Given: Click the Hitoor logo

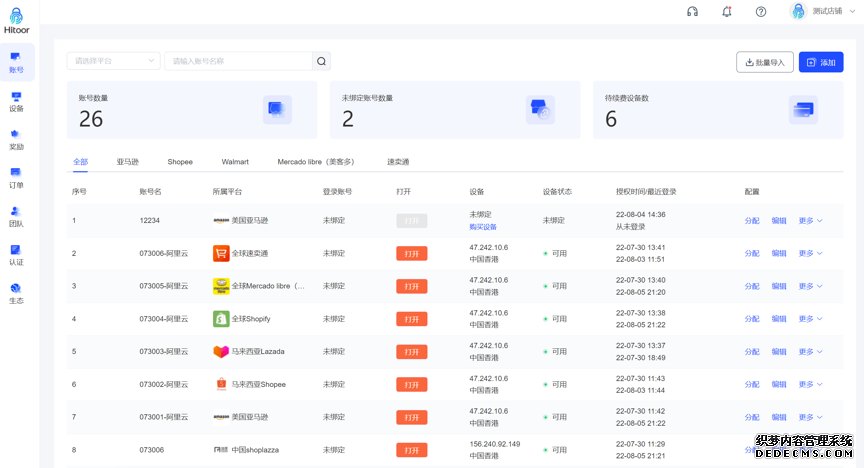Looking at the screenshot, I should tap(17, 21).
